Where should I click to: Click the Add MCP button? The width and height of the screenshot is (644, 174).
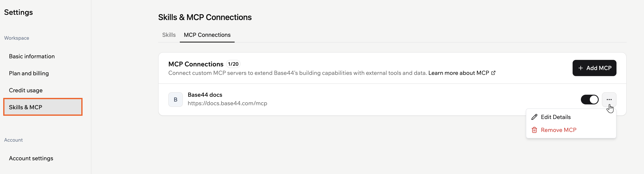594,68
